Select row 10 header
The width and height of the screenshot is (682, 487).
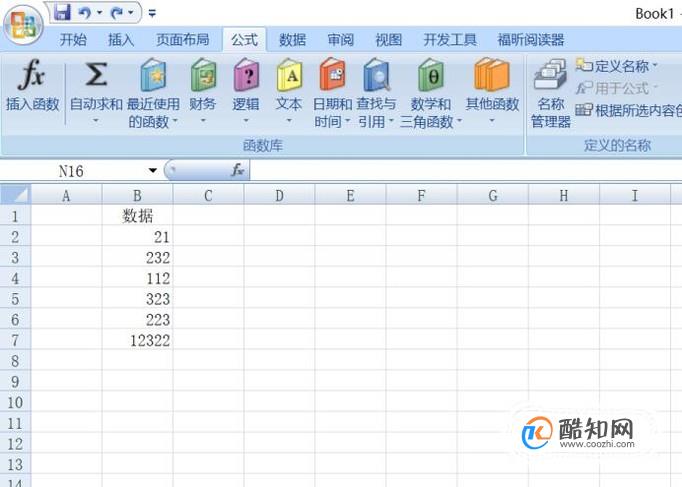coord(15,402)
